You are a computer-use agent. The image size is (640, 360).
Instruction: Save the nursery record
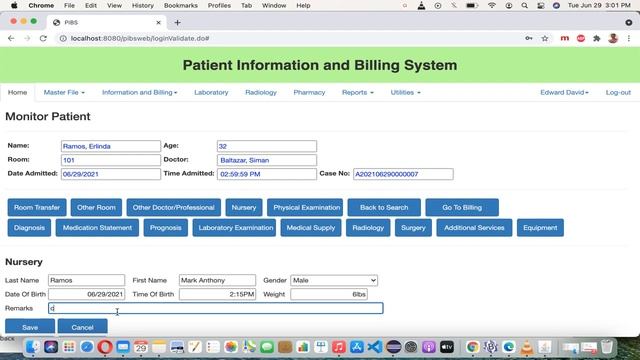[x=30, y=327]
